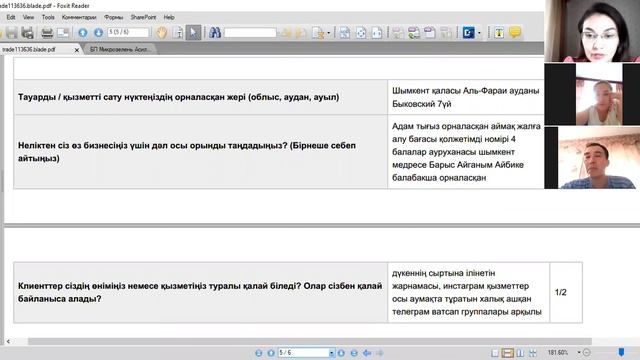Select the Typewriter tool
Screen dimensions: 640x360
pos(499,33)
